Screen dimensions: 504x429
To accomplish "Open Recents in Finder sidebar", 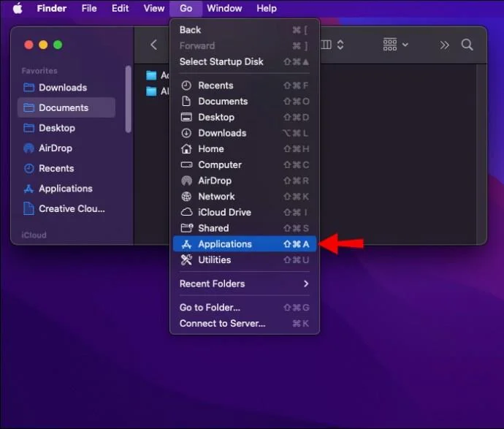I will (66, 169).
